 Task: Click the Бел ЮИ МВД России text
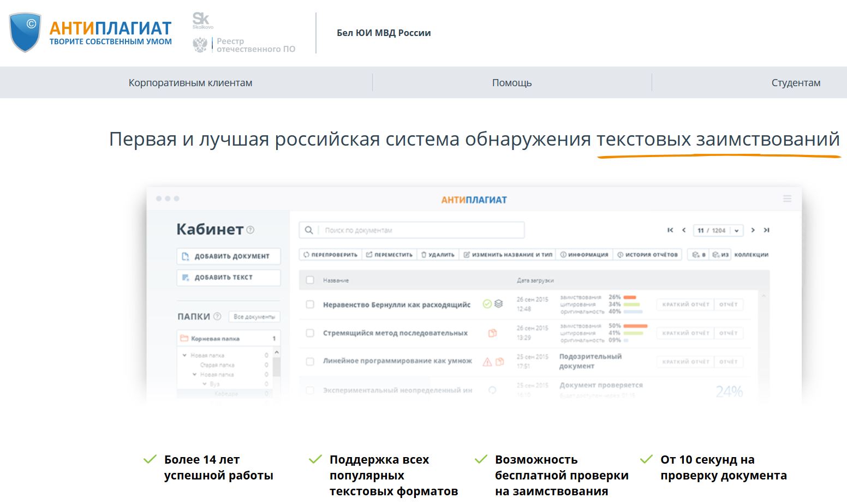(x=384, y=33)
